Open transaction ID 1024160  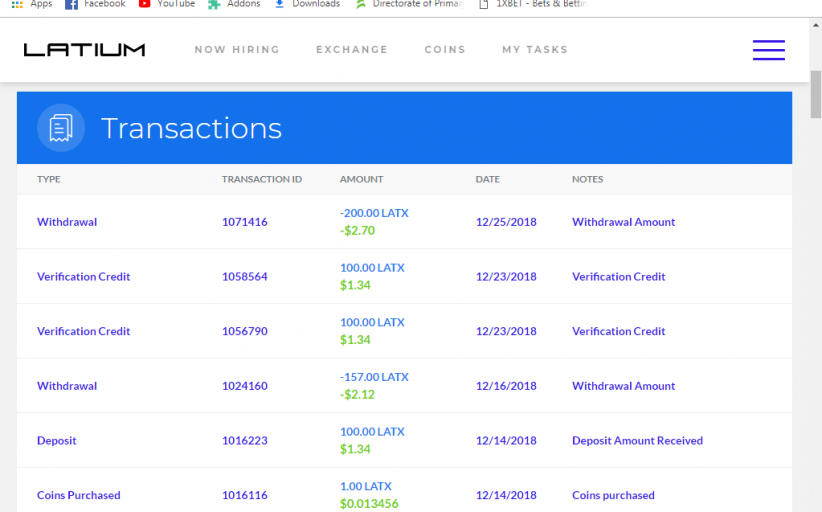pyautogui.click(x=244, y=386)
